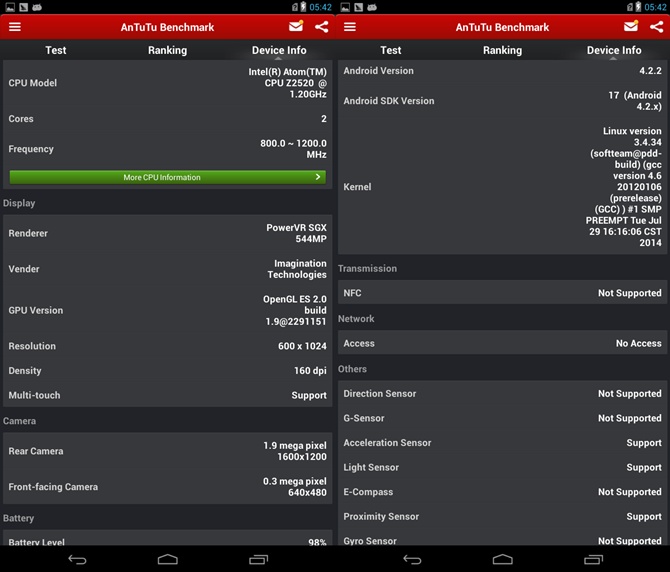Tap the Network section header
Image resolution: width=670 pixels, height=572 pixels.
(356, 319)
